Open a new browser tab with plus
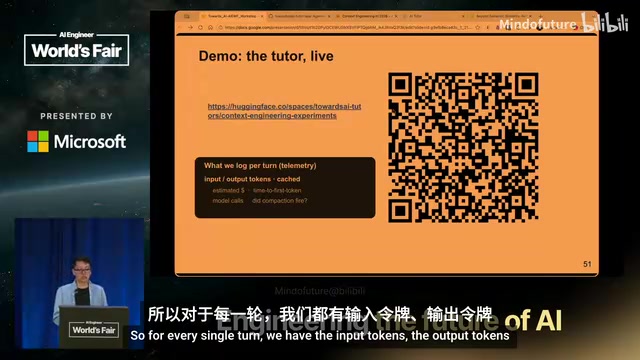640x360 pixels. pos(541,16)
